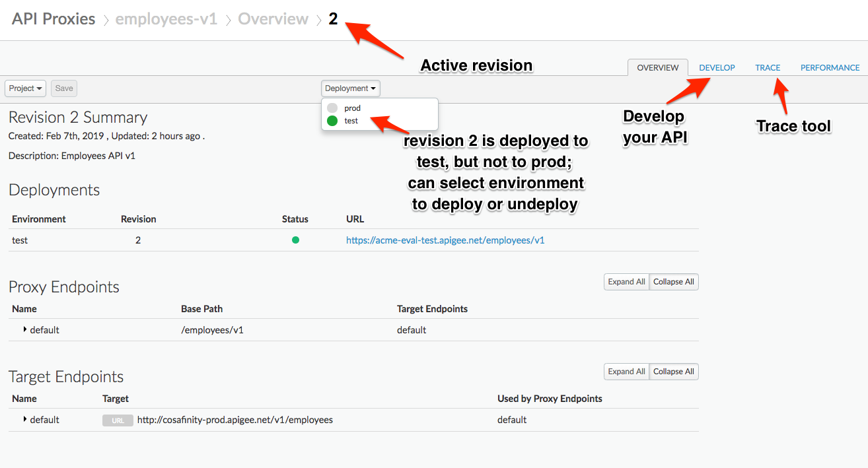
Task: Collapse All Proxy Endpoints
Action: (674, 282)
